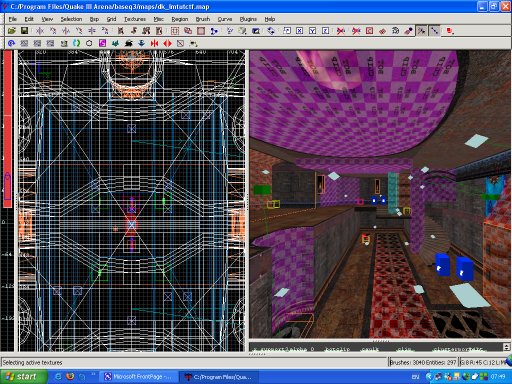Screen dimensions: 512x384
Task: Click the small red square icon at toolbar end
Action: coord(450,31)
